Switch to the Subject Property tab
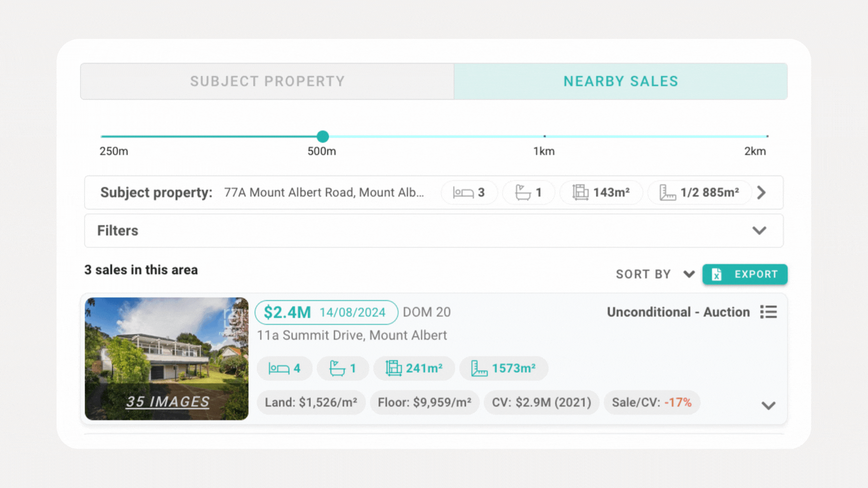The width and height of the screenshot is (868, 488). point(267,81)
